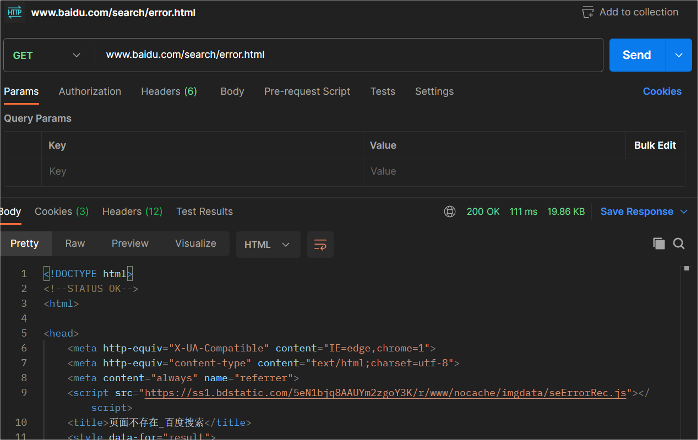698x440 pixels.
Task: Click the blue Send button
Action: click(637, 55)
